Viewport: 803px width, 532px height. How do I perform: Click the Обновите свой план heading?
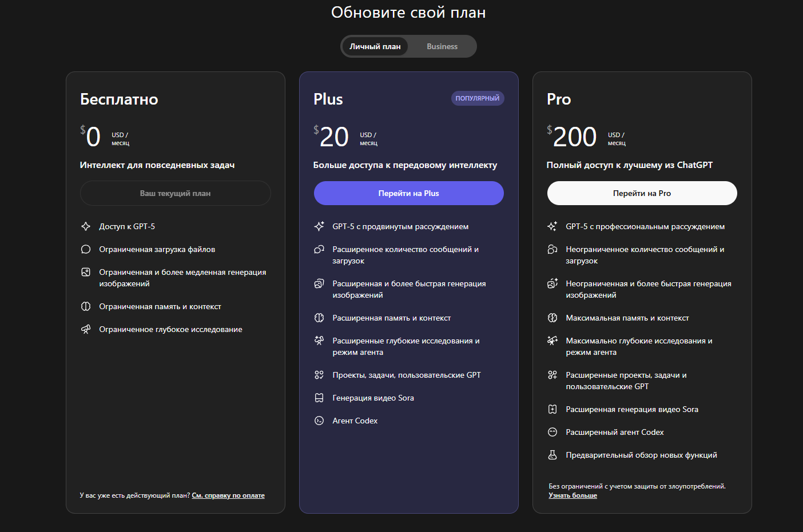(408, 13)
